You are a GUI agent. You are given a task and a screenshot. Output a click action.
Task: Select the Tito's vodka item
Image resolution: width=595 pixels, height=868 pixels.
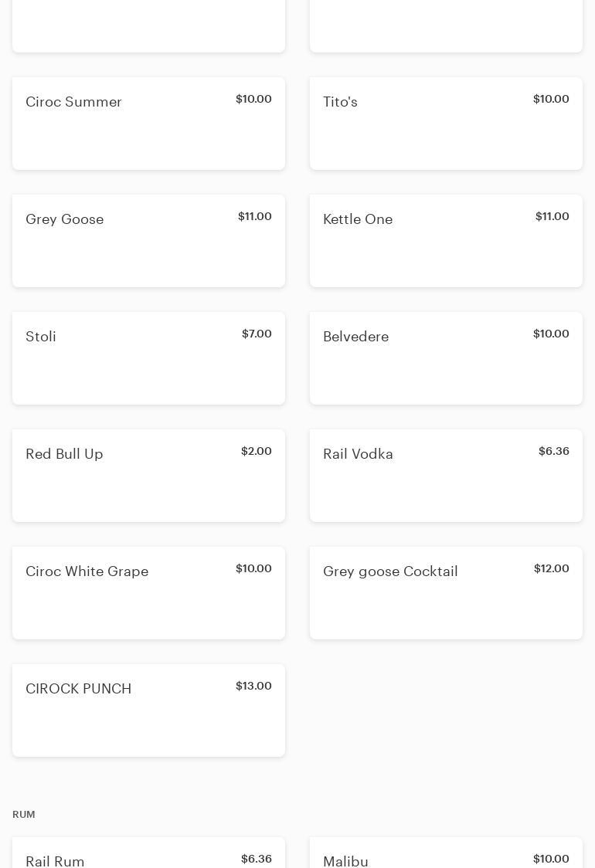tap(446, 124)
